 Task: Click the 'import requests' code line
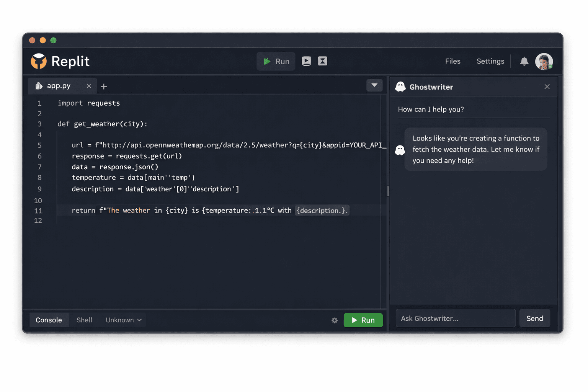point(89,103)
